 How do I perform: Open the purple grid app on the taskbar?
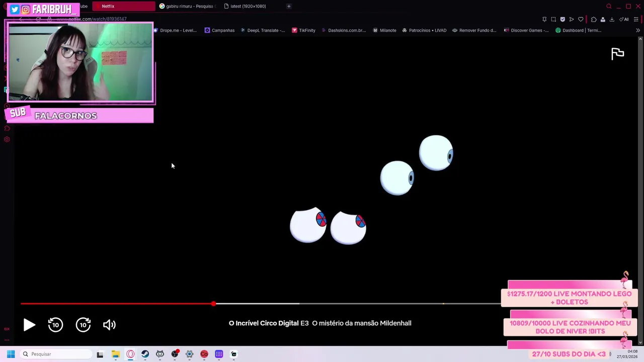(x=219, y=354)
